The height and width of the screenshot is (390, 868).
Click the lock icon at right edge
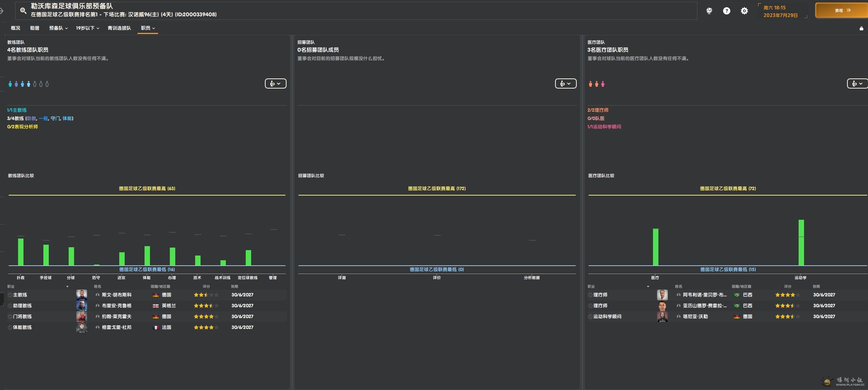point(861,28)
